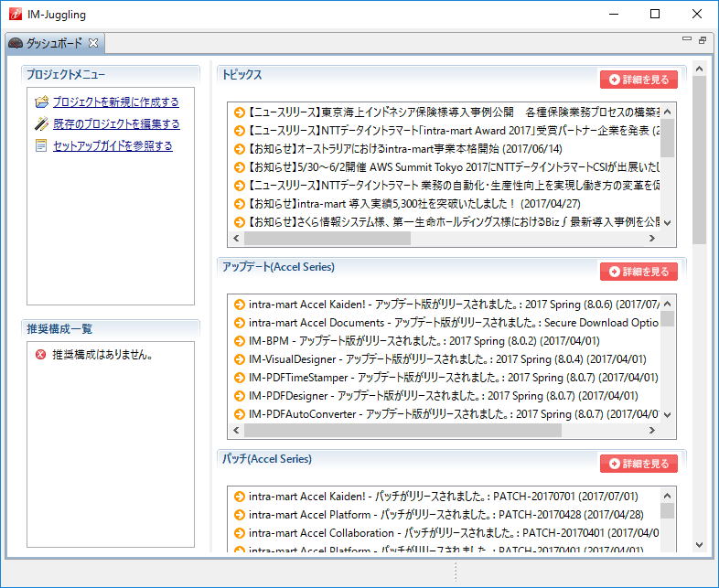
Task: Click the トピックス list horizontal scrollbar thumb
Action: click(327, 239)
